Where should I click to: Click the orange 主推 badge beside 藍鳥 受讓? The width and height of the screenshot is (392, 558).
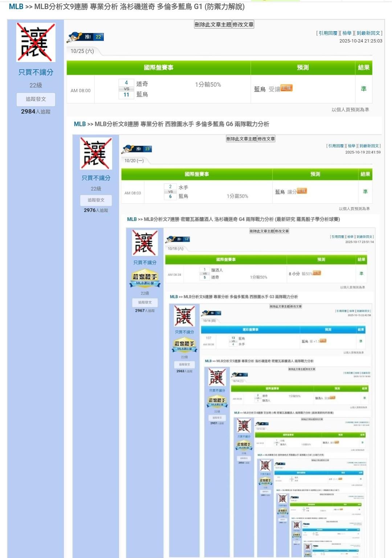(x=286, y=88)
